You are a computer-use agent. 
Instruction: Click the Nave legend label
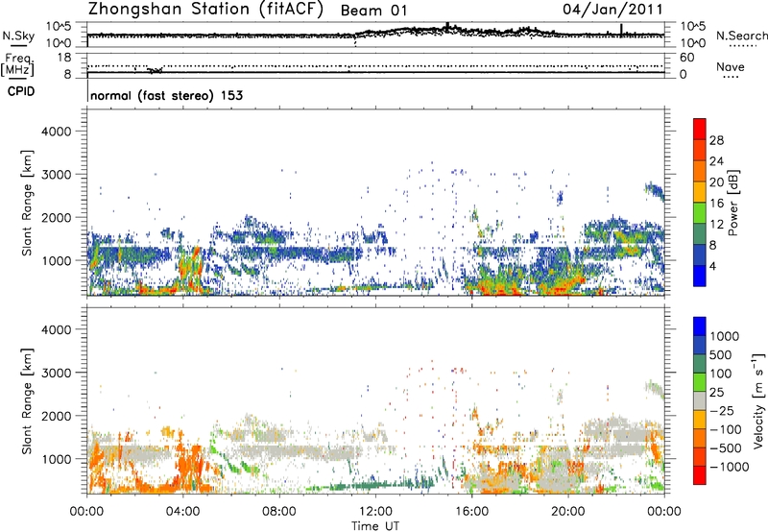(730, 66)
